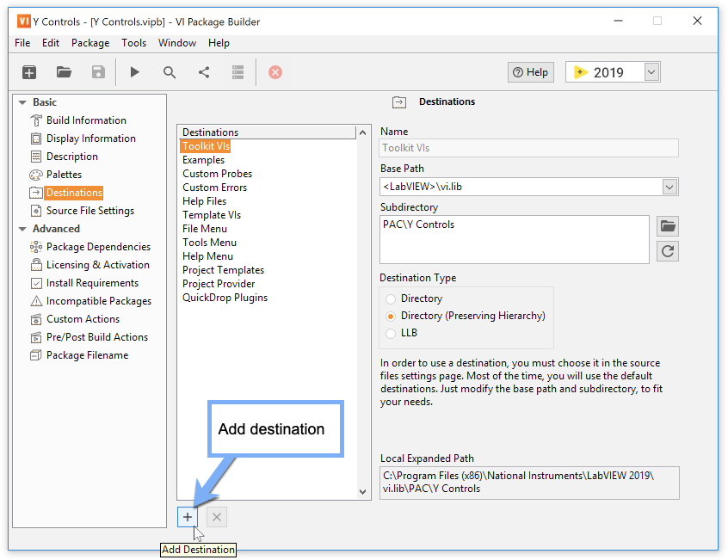Click the Palettes paint icon
The width and height of the screenshot is (728, 560).
[36, 175]
